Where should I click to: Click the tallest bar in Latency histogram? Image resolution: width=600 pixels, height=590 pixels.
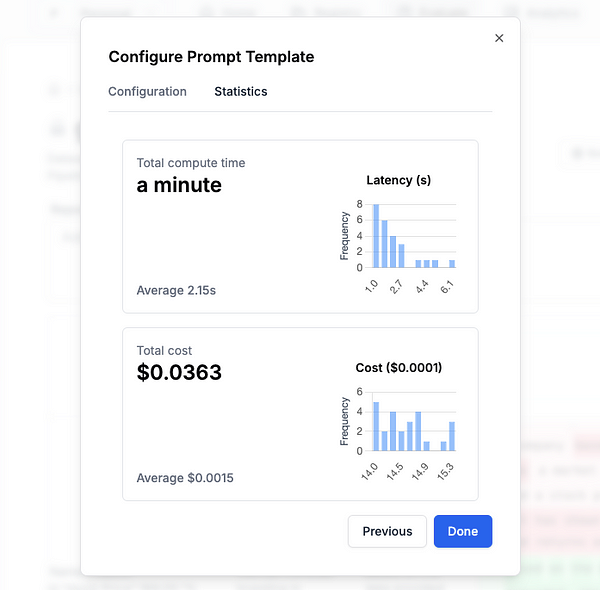(x=376, y=236)
